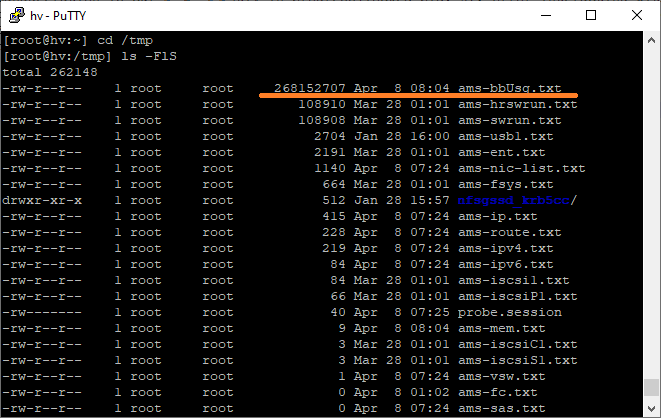Open the PuTTY system menu icon
Viewport: 661px width, 418px height.
[17, 15]
